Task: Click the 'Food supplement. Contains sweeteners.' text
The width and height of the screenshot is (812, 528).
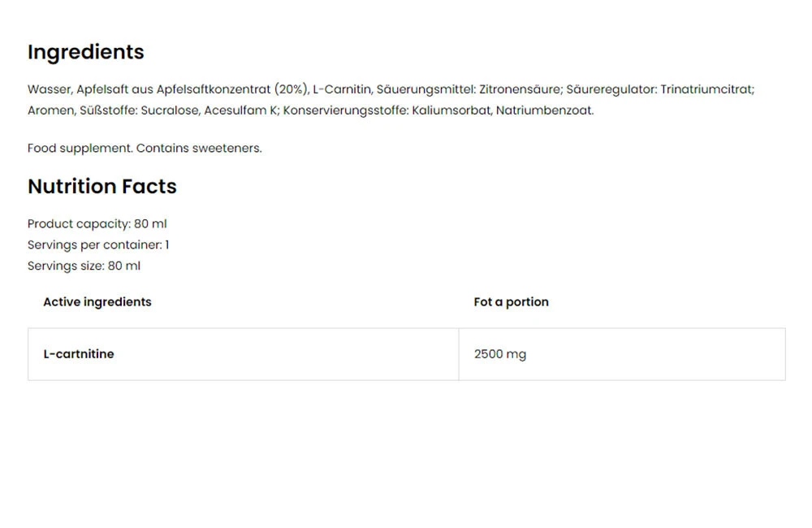Action: pos(145,149)
